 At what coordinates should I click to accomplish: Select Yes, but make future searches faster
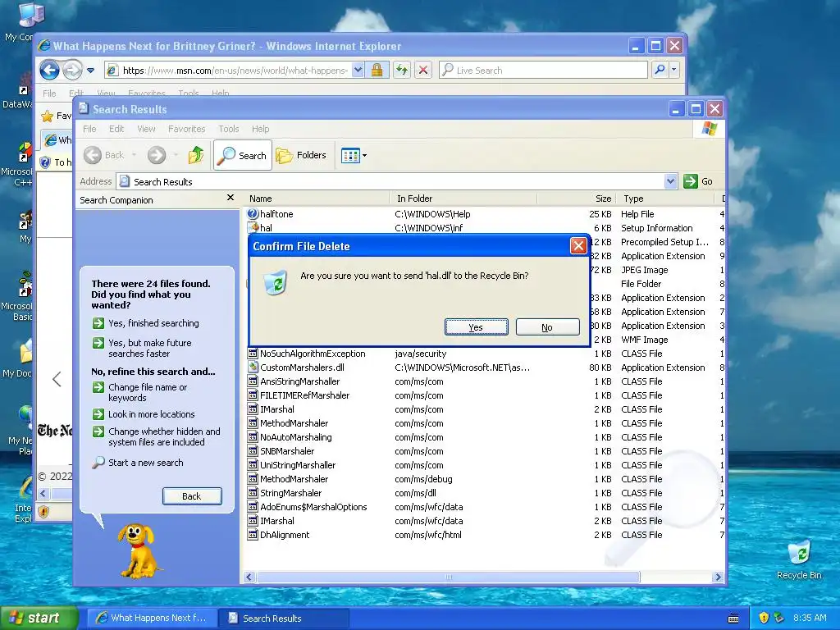[142, 348]
